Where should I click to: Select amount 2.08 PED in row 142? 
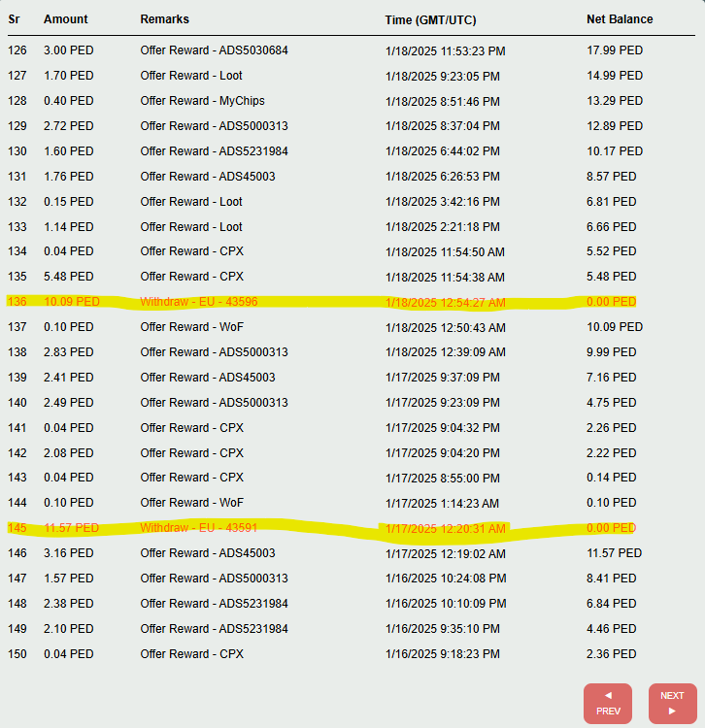pos(69,452)
